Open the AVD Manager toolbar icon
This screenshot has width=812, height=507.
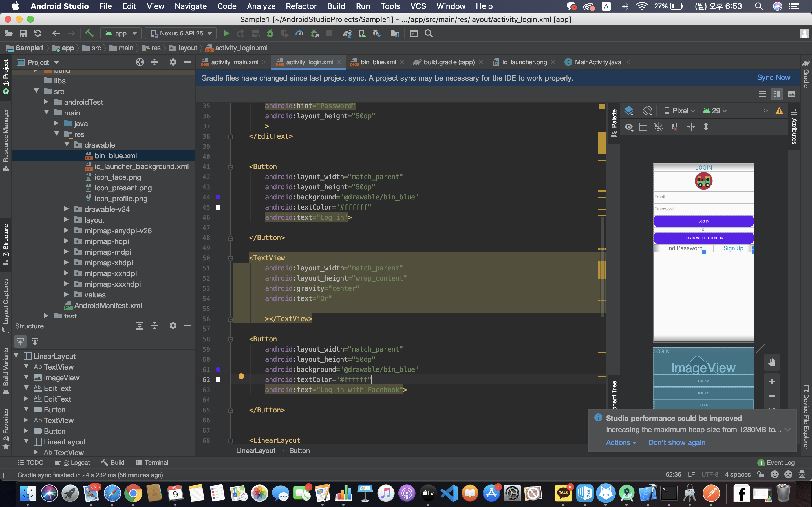[362, 34]
